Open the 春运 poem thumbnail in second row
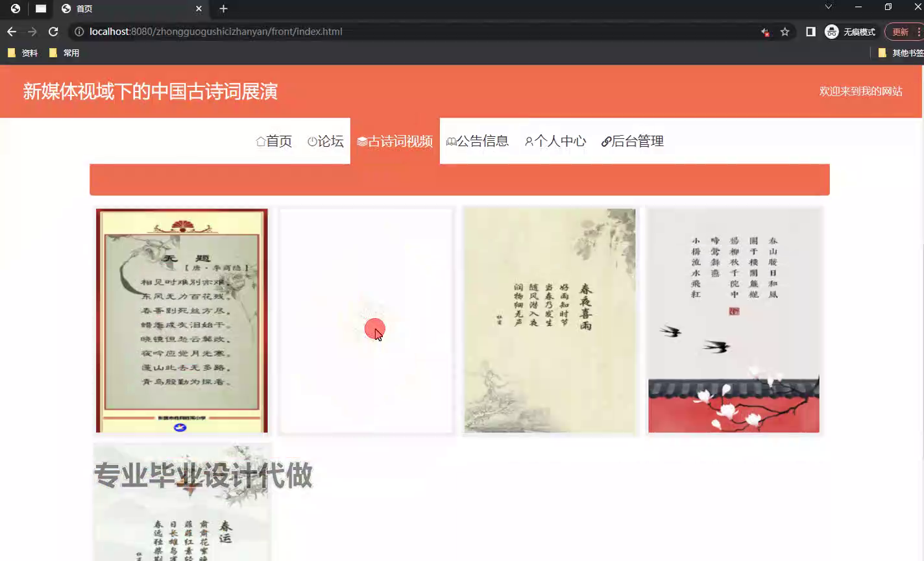Image resolution: width=924 pixels, height=561 pixels. click(x=182, y=503)
